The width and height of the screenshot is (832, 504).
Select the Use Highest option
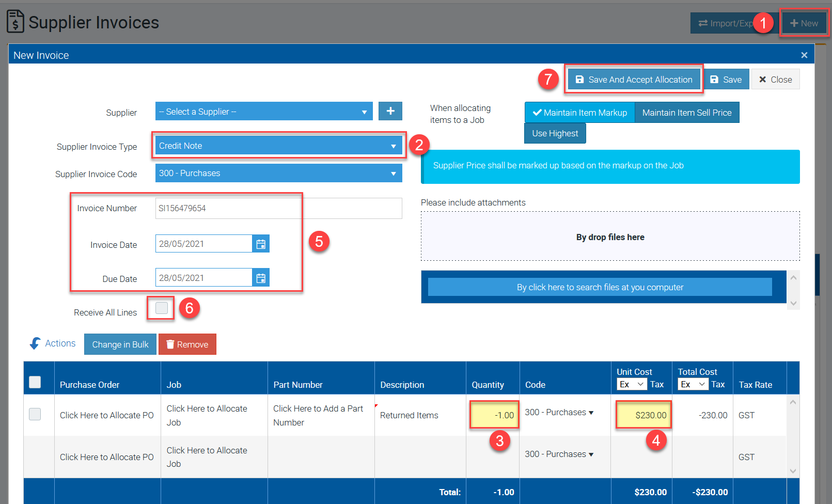coord(555,133)
